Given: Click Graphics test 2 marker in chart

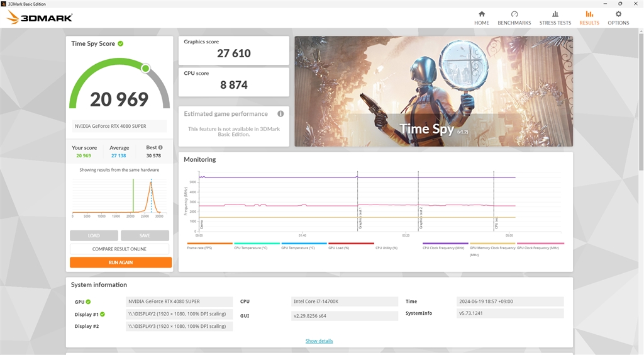Looking at the screenshot, I should 418,201.
